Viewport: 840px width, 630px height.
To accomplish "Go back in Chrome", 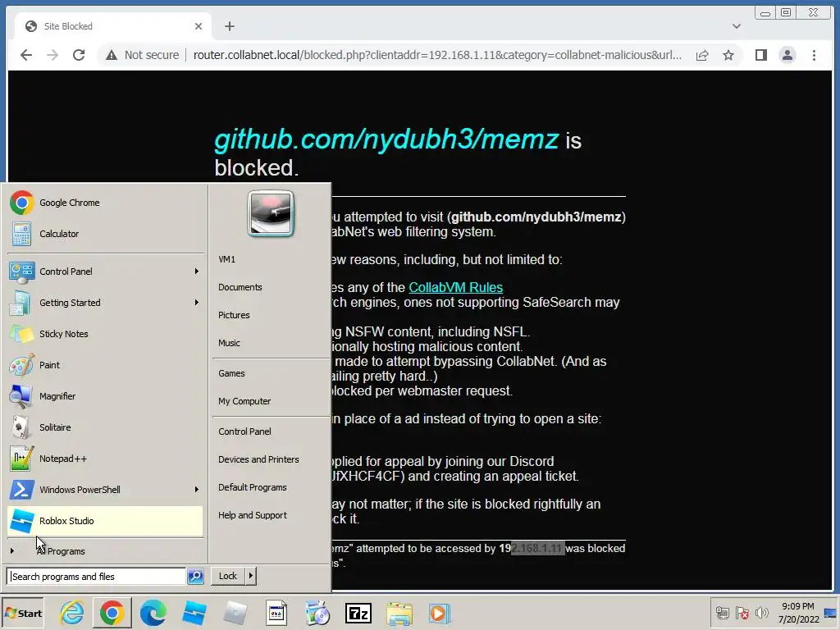I will (x=26, y=55).
